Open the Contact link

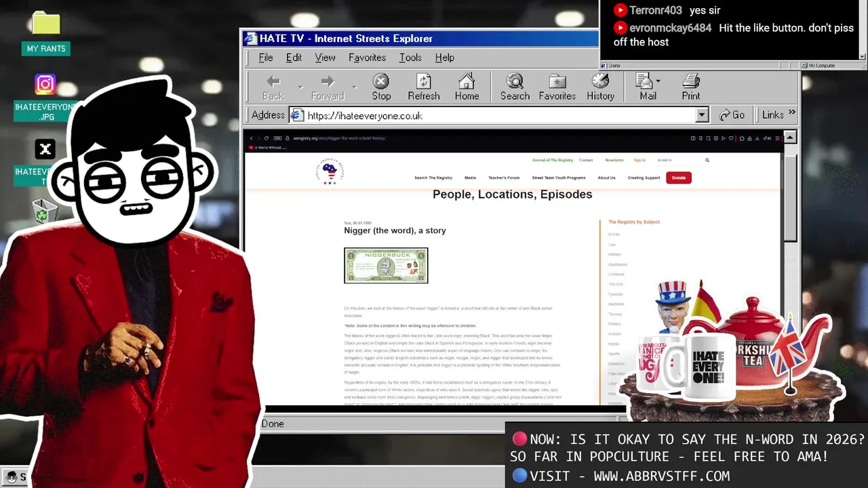point(586,160)
